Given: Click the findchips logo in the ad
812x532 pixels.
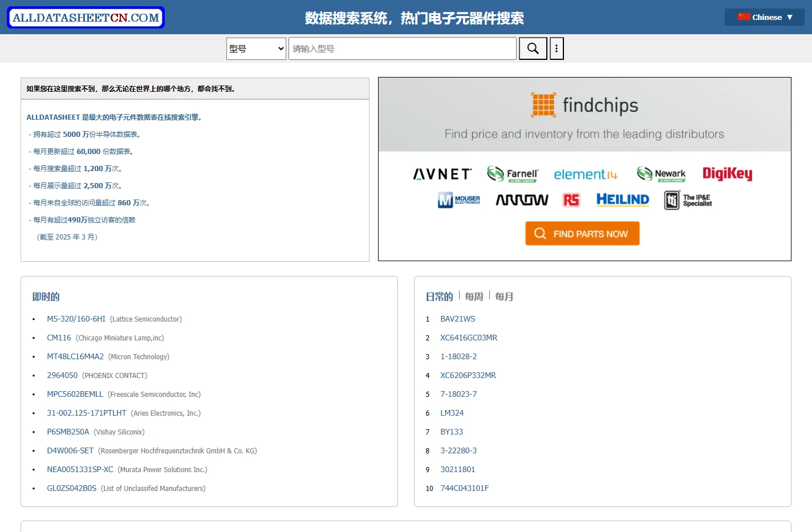Looking at the screenshot, I should (584, 105).
